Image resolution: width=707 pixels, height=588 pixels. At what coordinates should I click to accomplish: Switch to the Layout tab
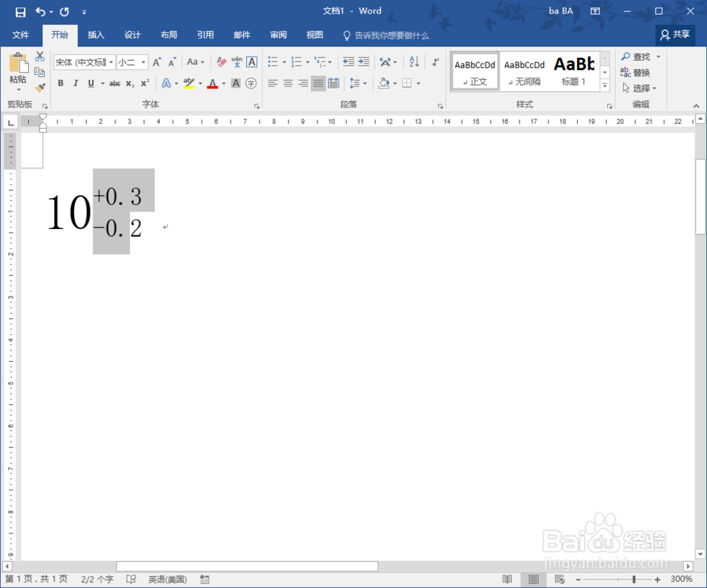tap(169, 35)
